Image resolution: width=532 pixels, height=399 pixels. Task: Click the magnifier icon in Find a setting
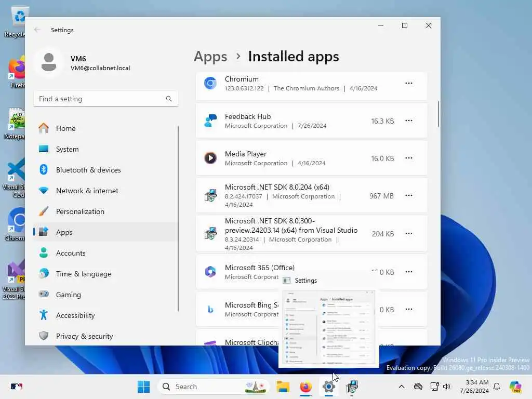[x=169, y=99]
